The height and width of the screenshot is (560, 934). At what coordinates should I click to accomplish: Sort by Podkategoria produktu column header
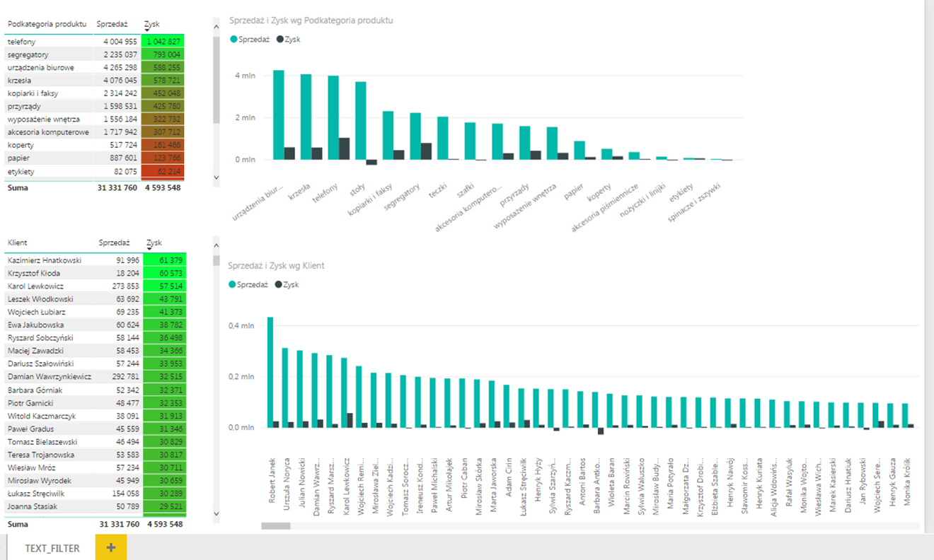47,23
